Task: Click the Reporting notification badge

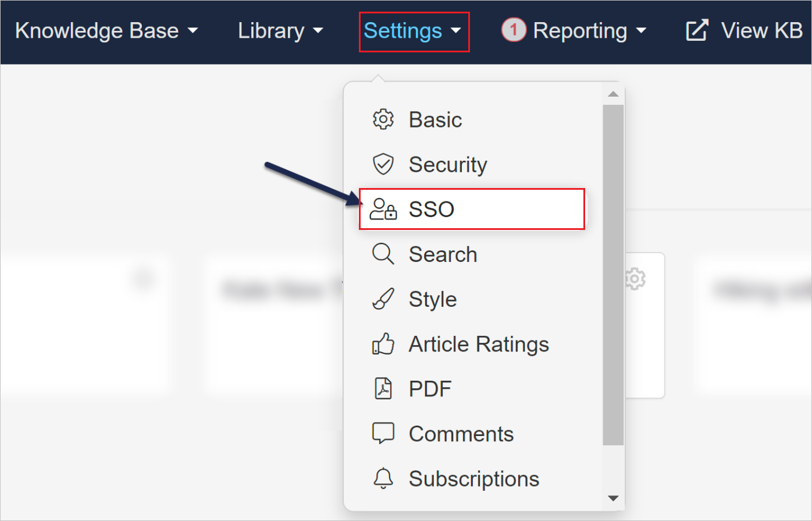Action: tap(513, 30)
